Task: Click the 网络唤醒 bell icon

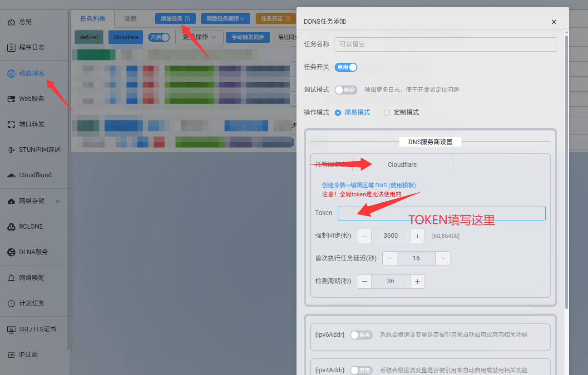Action: (11, 278)
